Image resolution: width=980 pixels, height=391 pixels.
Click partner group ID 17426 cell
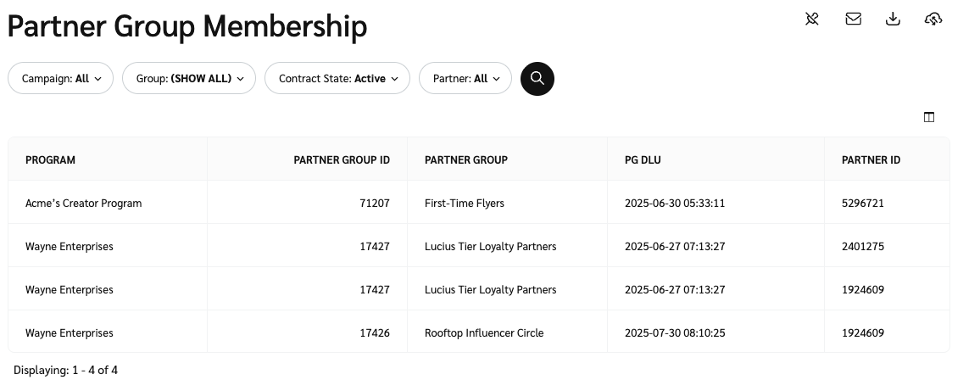375,333
